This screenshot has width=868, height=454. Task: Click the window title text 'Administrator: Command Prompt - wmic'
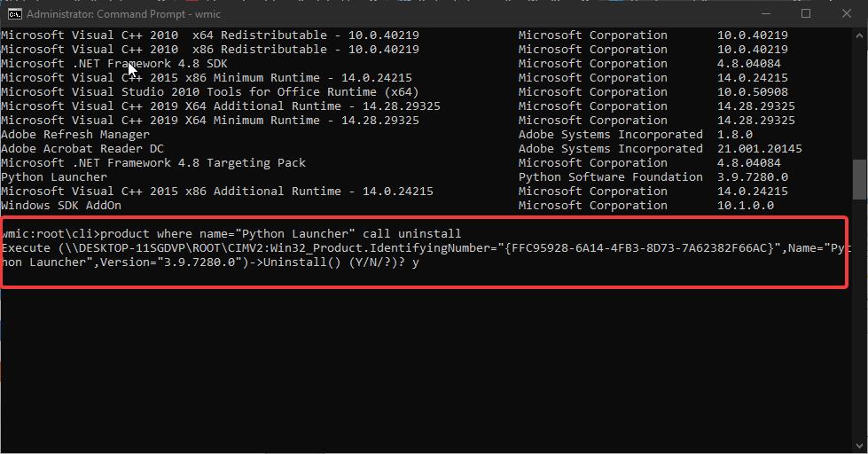point(123,14)
